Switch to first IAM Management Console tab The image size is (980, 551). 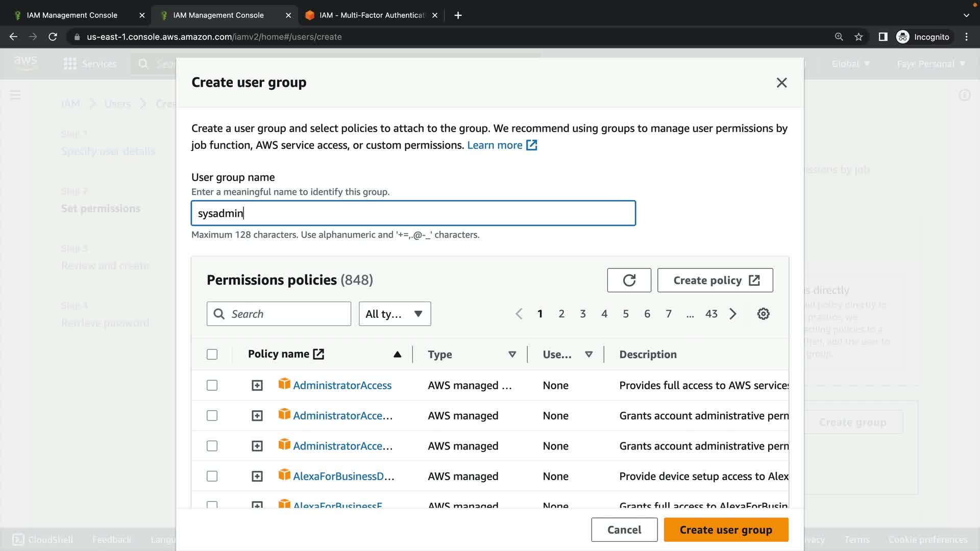72,15
